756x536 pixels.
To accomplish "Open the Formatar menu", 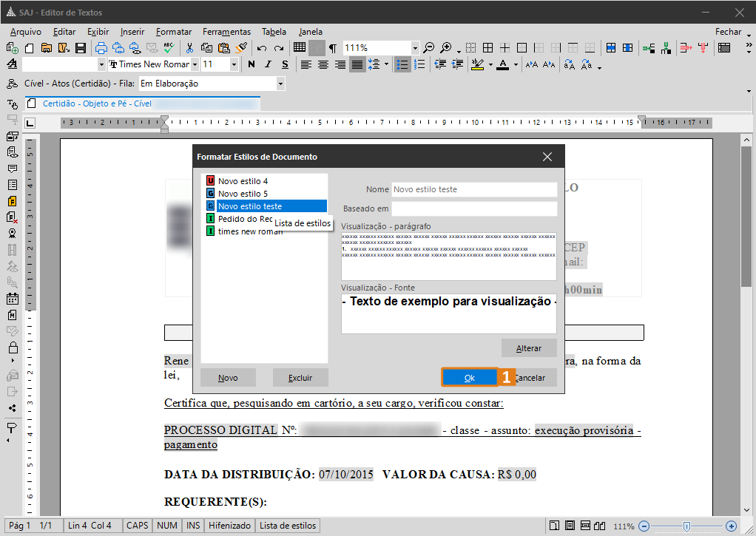I will click(x=174, y=32).
